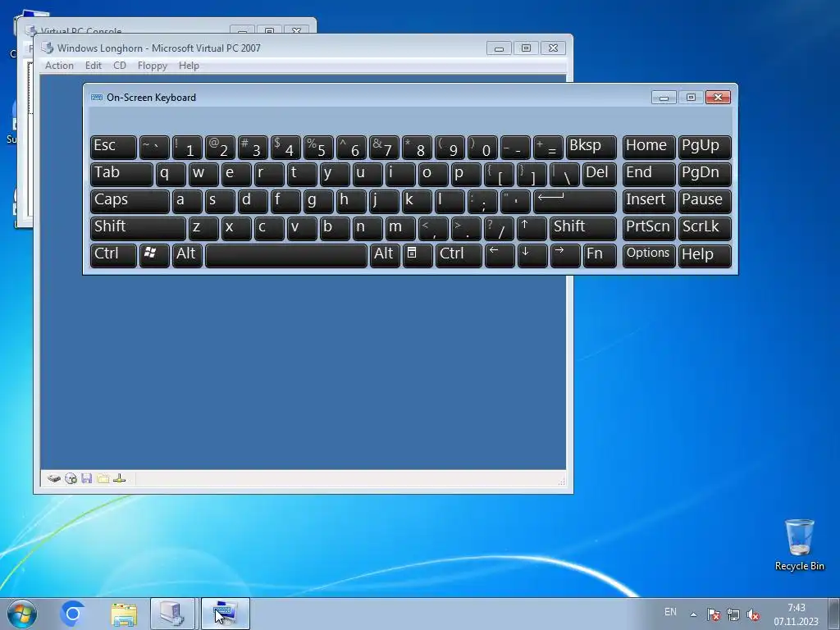This screenshot has height=630, width=840.
Task: Open the Windows Start menu orb
Action: pyautogui.click(x=22, y=614)
